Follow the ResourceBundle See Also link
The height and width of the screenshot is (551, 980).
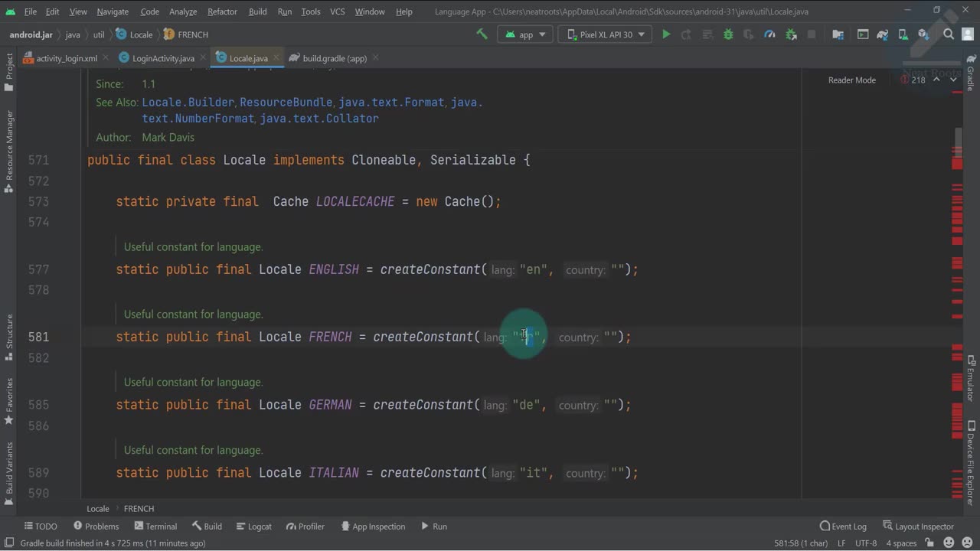tap(286, 102)
